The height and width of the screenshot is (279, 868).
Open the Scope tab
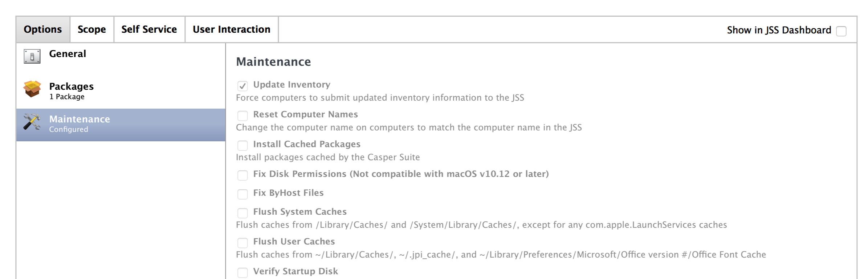pyautogui.click(x=92, y=29)
